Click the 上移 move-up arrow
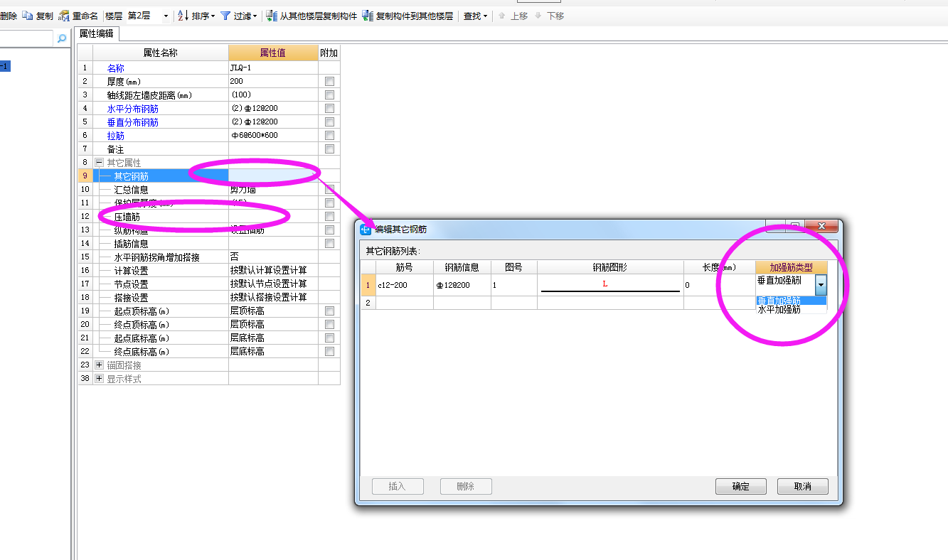Viewport: 948px width, 560px height. click(x=513, y=16)
